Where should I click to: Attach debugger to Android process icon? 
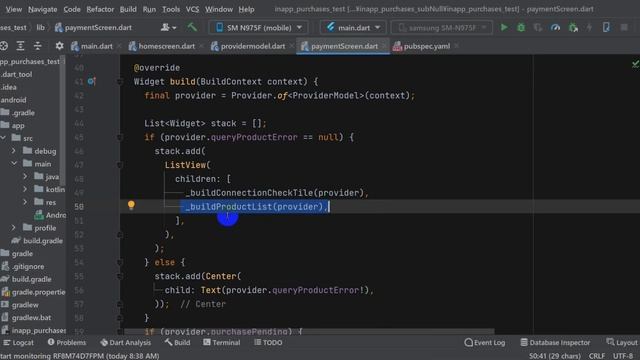coord(573,27)
